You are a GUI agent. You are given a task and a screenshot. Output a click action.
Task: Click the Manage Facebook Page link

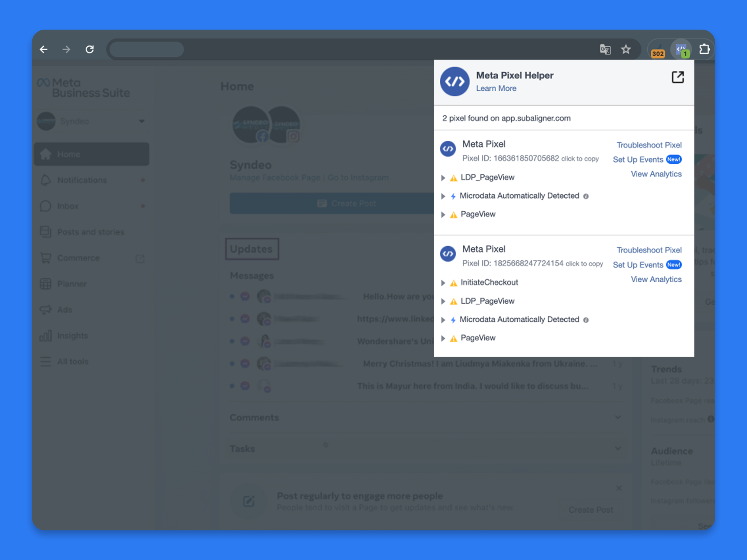point(275,178)
